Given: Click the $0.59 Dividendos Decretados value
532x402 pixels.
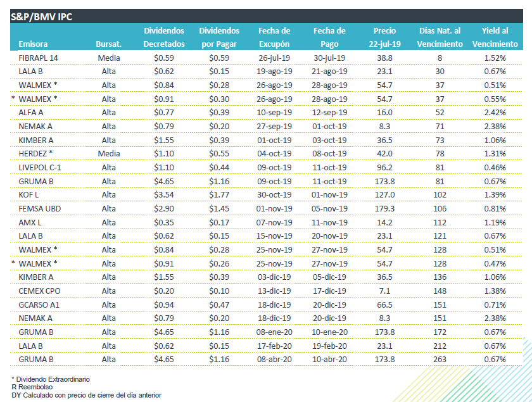Looking at the screenshot, I should 164,58.
